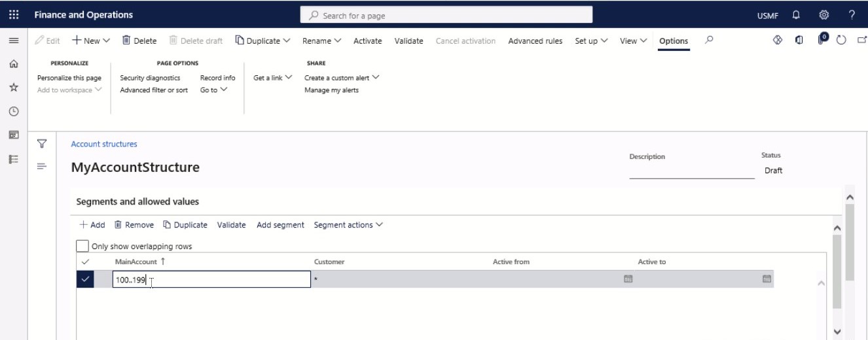Click the help question mark icon
This screenshot has width=868, height=340.
point(852,14)
